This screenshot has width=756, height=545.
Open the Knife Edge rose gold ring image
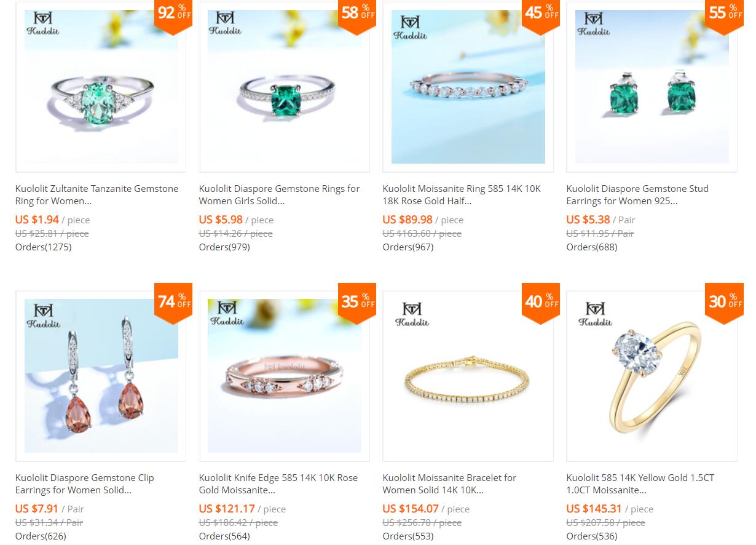click(x=285, y=376)
